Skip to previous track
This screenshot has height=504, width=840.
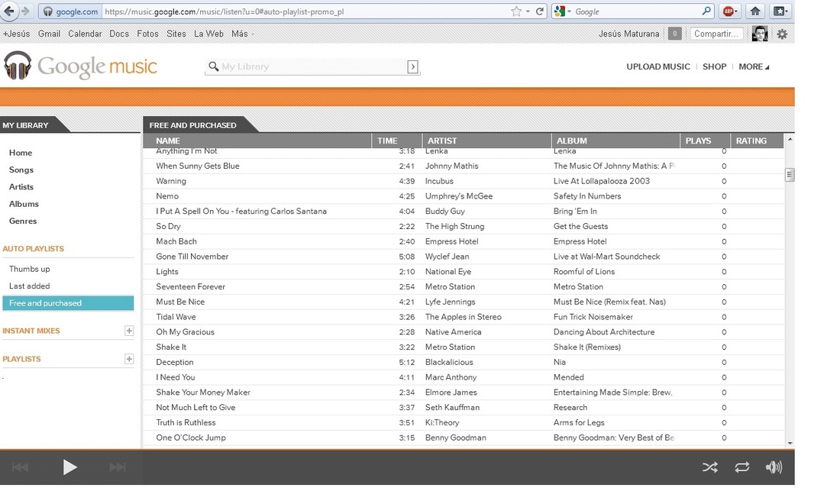pyautogui.click(x=21, y=467)
